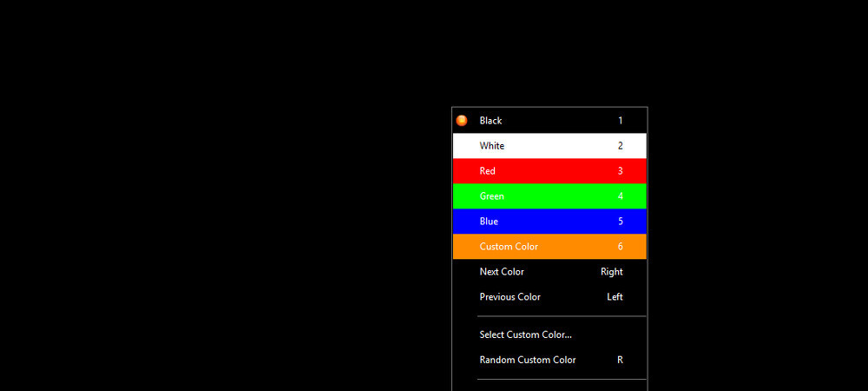
Task: Click the R shortcut beside Random Custom Color
Action: coord(620,360)
